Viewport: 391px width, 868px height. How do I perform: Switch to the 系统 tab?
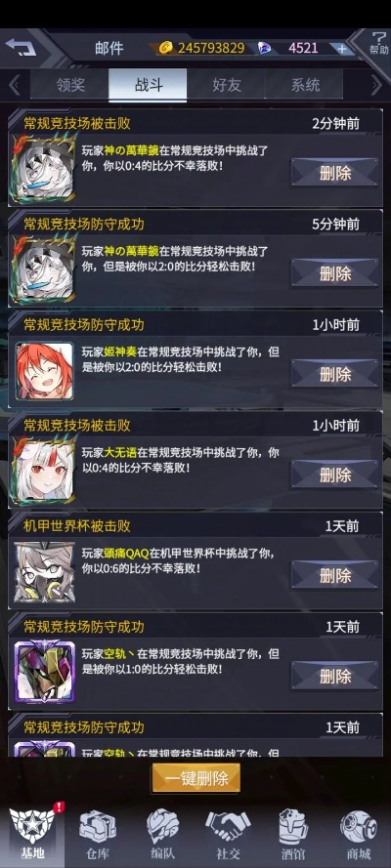304,85
